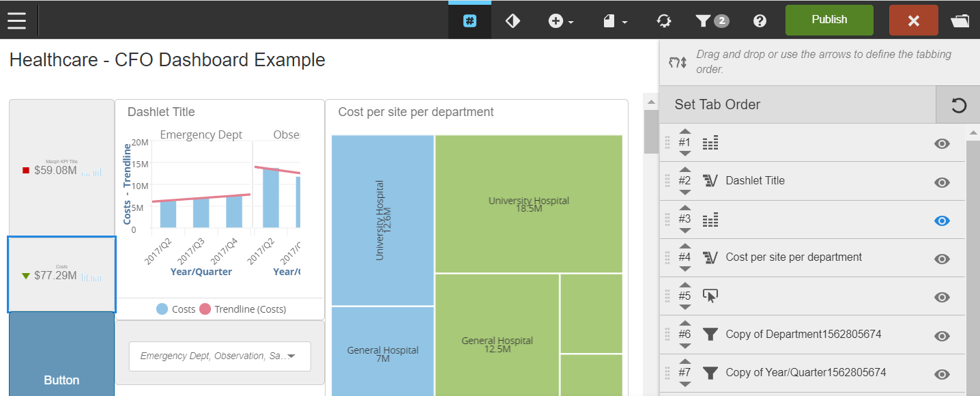Select Copy of Year/Quarter1562805674 list item
Image resolution: width=980 pixels, height=396 pixels.
point(805,373)
